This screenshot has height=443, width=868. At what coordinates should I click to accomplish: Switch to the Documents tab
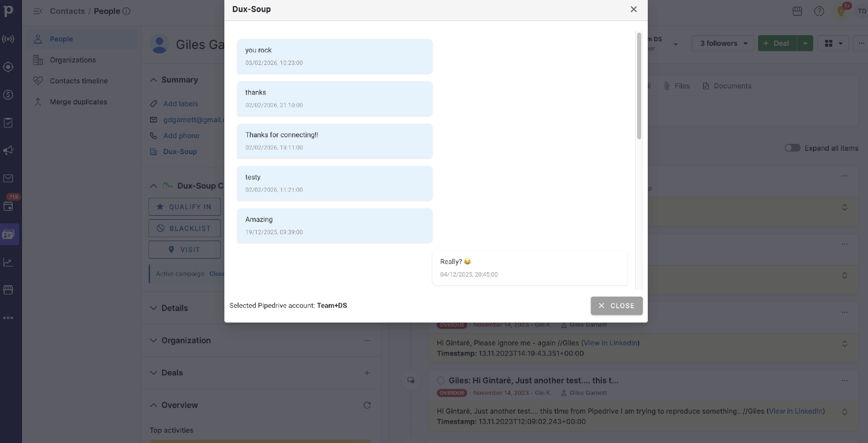point(727,86)
